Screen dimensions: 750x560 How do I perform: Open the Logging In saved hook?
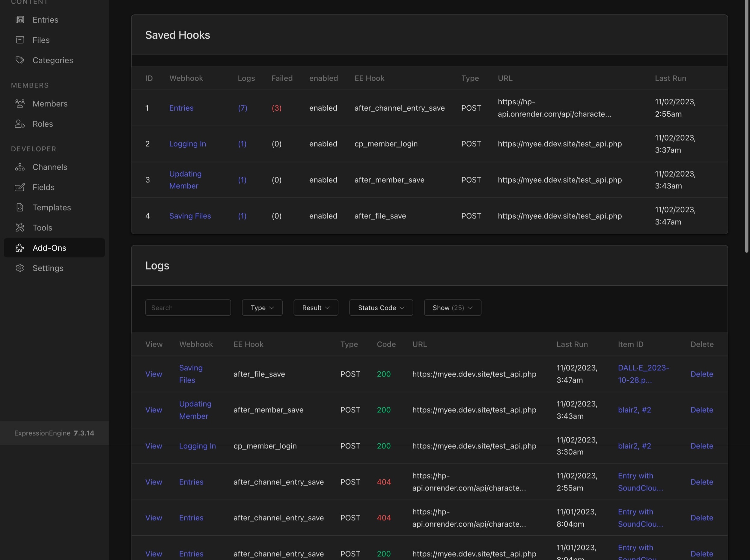pos(187,144)
